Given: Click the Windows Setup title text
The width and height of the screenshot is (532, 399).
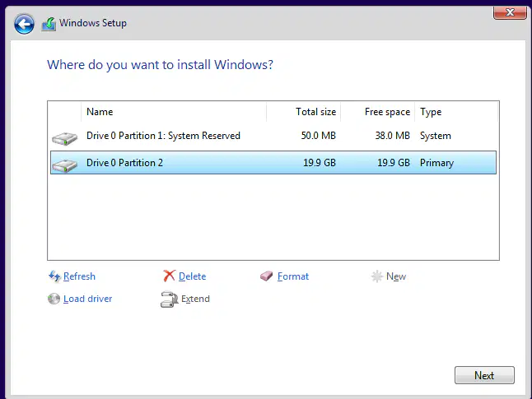Looking at the screenshot, I should click(x=93, y=23).
